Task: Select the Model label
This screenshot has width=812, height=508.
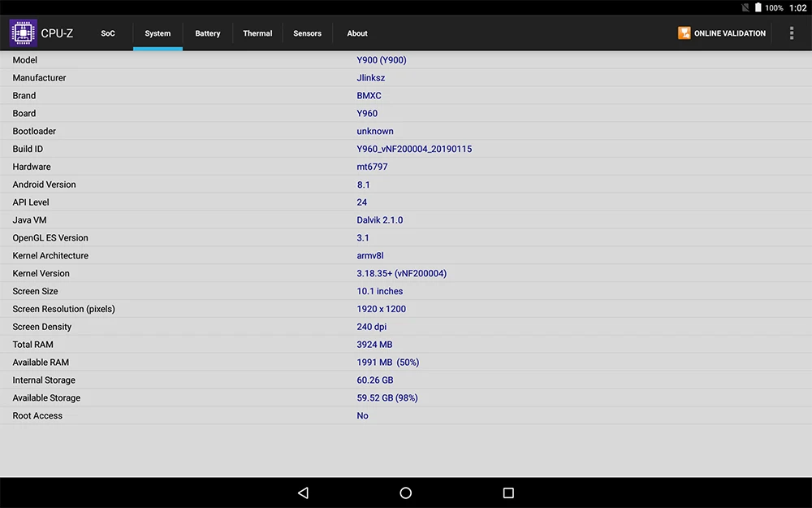Action: pyautogui.click(x=25, y=60)
